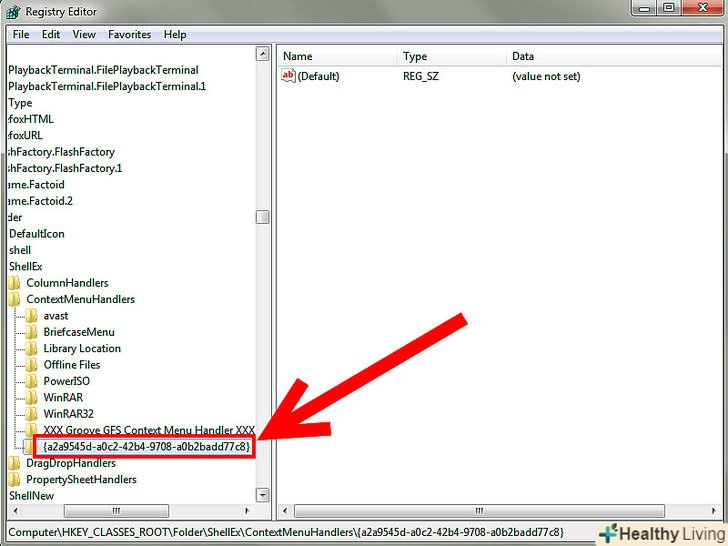This screenshot has height=546, width=728.
Task: Click the Registry Editor title bar icon
Action: pos(13,12)
